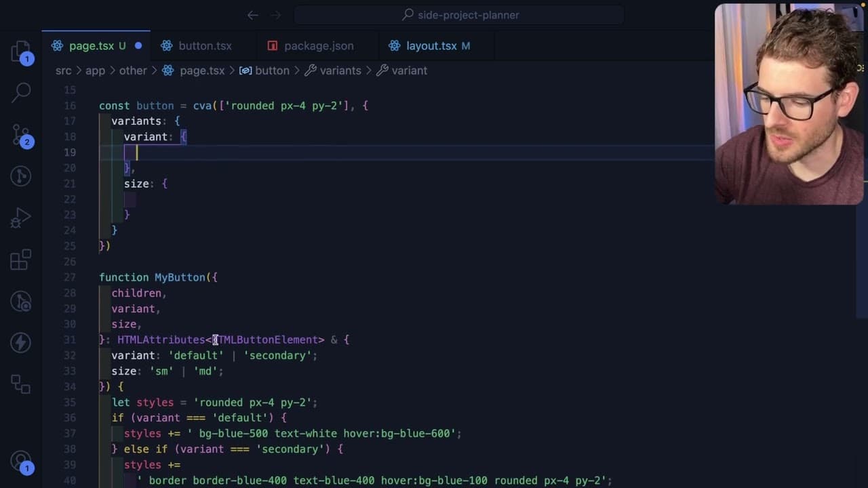Click line number 16 in the gutter
This screenshot has width=868, height=488.
(x=70, y=106)
